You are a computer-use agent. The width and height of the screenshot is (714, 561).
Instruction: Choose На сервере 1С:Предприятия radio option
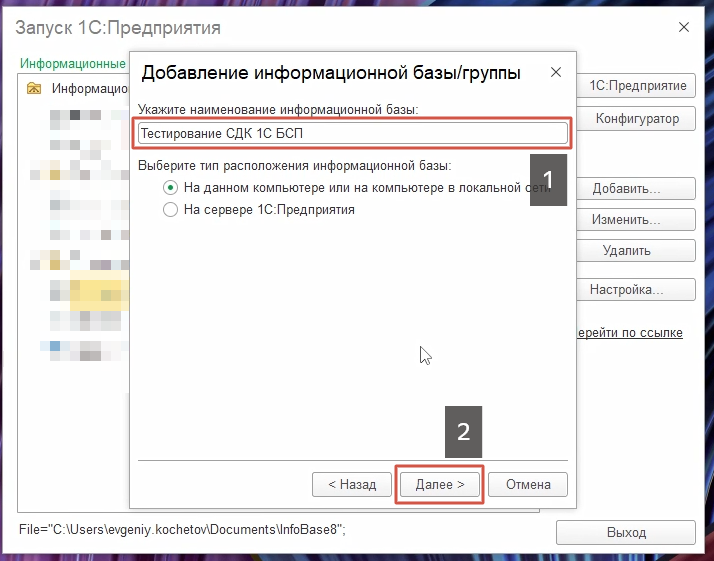[170, 210]
